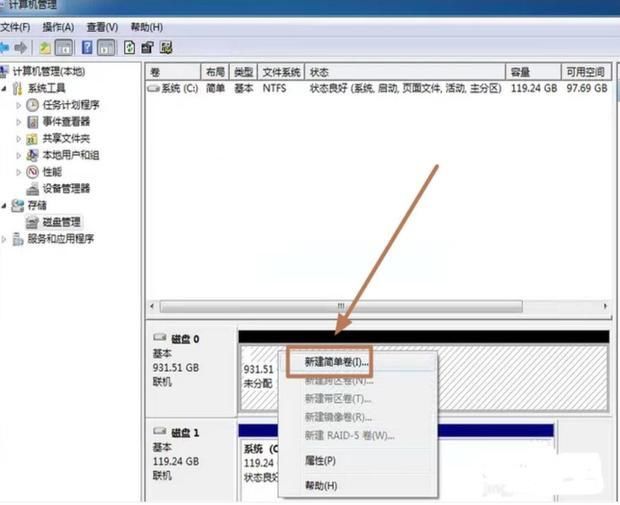
Task: Click the Up one level folder icon
Action: coord(46,47)
